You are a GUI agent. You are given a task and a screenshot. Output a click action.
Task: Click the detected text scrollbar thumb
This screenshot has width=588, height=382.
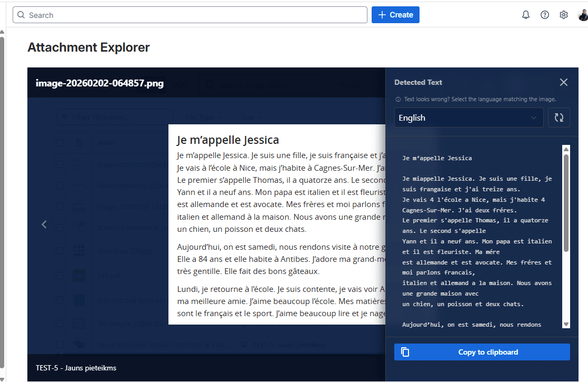[566, 202]
